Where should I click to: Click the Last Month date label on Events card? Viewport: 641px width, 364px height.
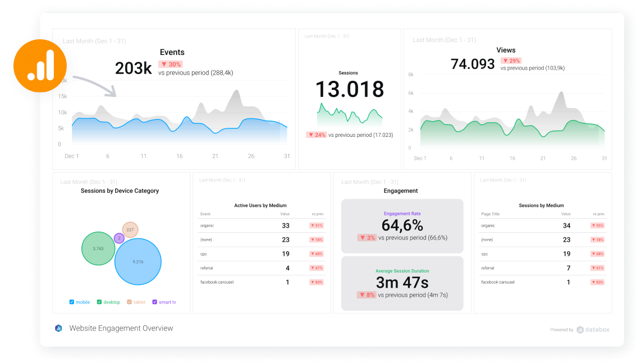(x=94, y=42)
